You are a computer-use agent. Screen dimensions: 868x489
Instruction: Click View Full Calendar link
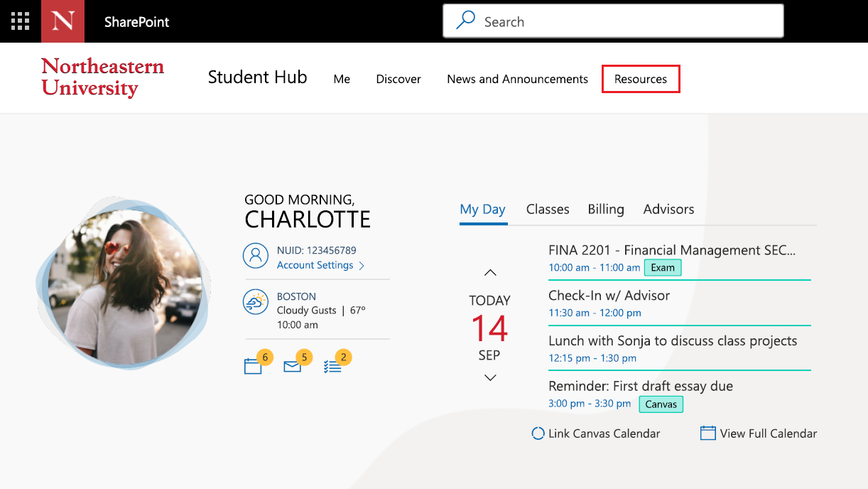pyautogui.click(x=769, y=434)
